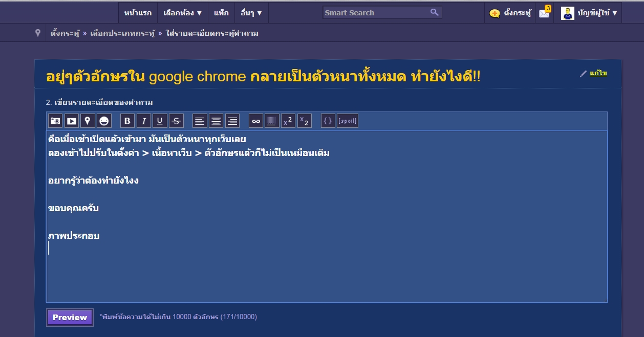Insert a hyperlink

[x=256, y=121]
